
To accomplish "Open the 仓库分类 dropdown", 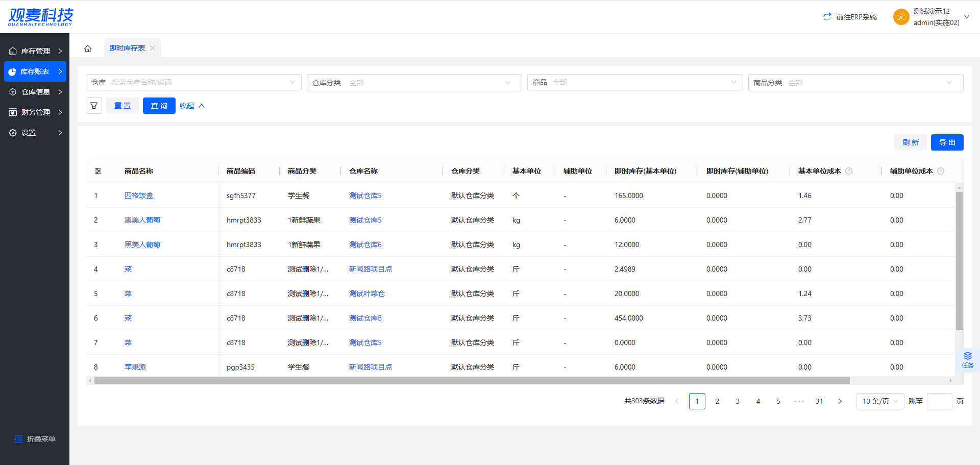I will (414, 83).
